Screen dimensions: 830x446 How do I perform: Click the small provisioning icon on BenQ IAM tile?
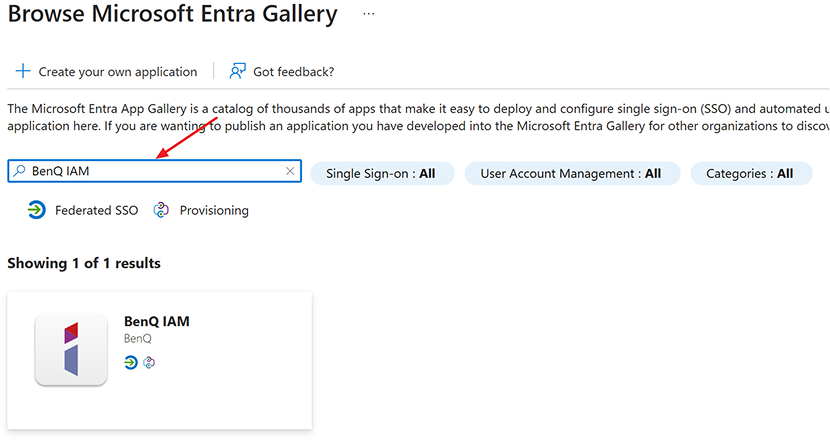[149, 362]
